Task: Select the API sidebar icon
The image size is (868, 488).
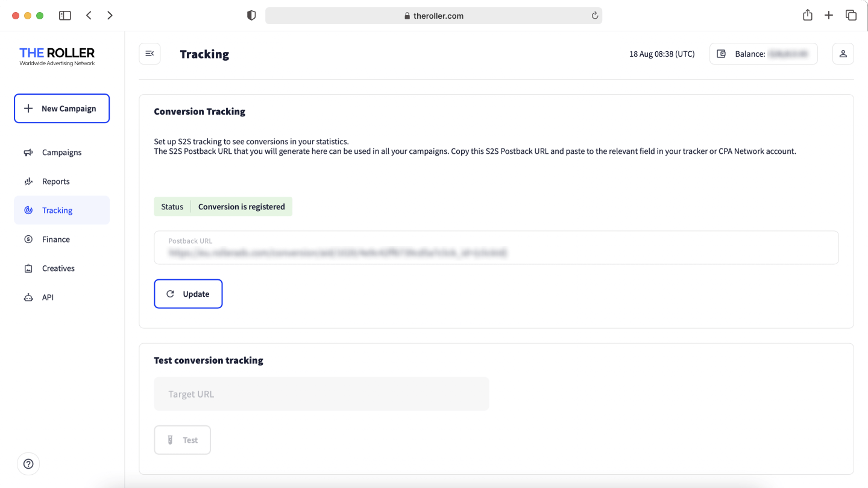Action: (28, 297)
